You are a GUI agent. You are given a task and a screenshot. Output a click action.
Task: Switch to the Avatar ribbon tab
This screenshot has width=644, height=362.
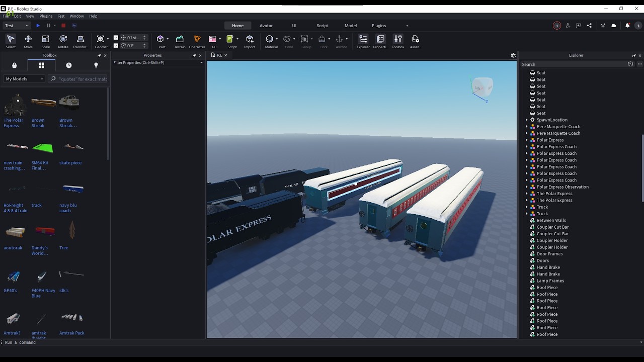266,26
